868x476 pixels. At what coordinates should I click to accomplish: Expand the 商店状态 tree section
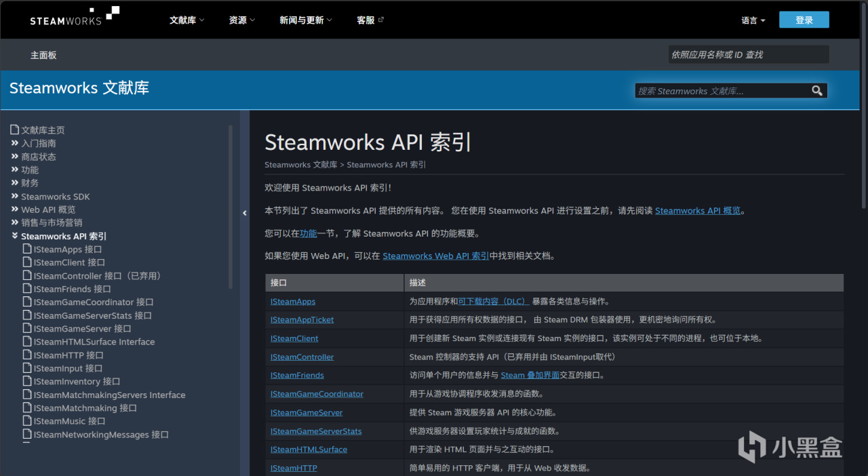click(15, 156)
